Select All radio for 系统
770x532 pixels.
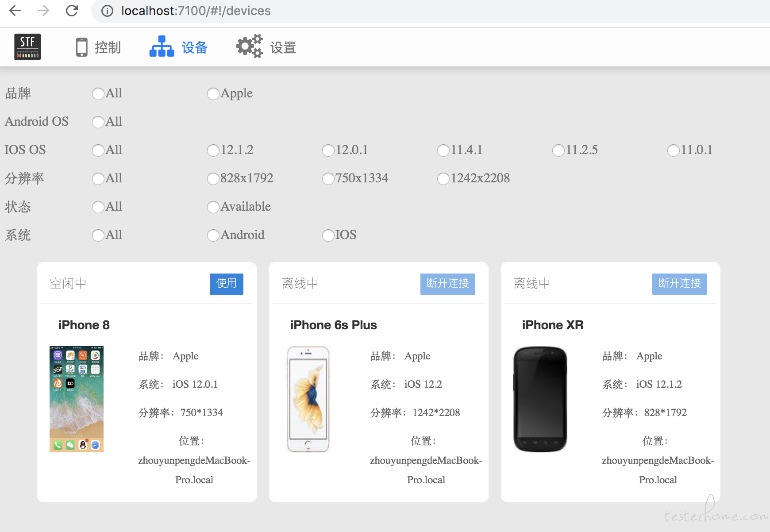click(98, 235)
